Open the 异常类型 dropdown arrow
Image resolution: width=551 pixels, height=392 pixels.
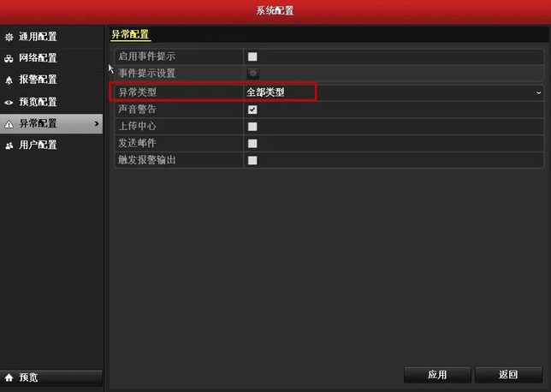tap(538, 92)
